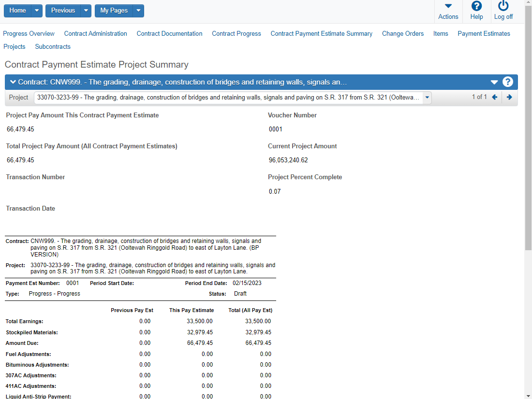Image resolution: width=532 pixels, height=399 pixels.
Task: Select Amount Due Total value 66,479.45
Action: [258, 343]
